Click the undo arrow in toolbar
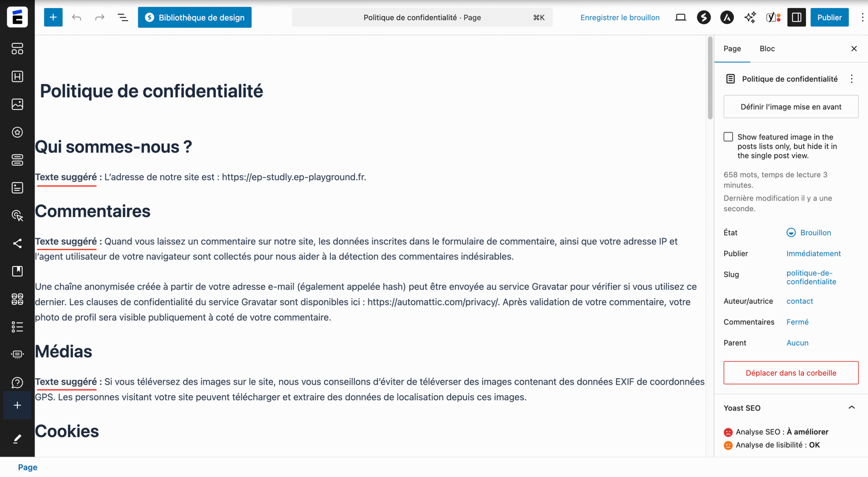This screenshot has width=868, height=477. click(x=76, y=17)
